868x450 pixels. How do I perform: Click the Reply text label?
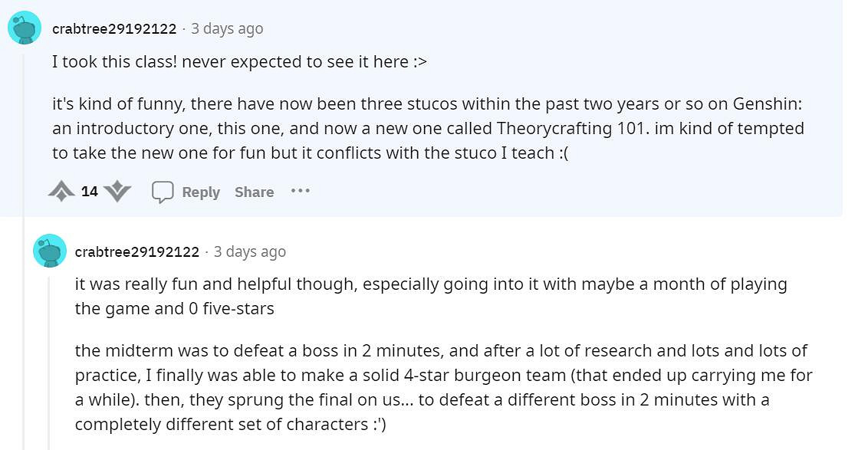pyautogui.click(x=201, y=192)
